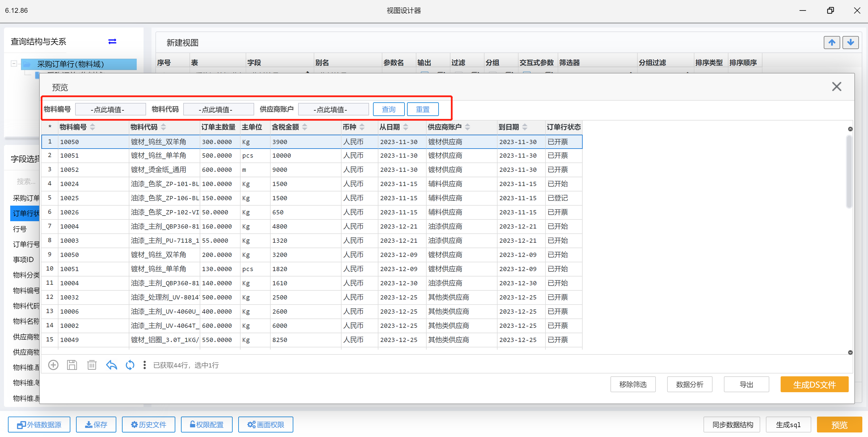Select the 事项ID field in list
This screenshot has width=868, height=437.
(x=23, y=259)
